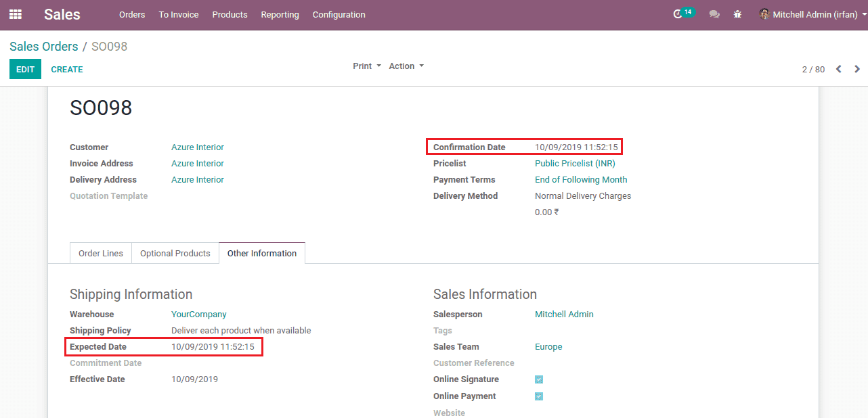The image size is (868, 418).
Task: Click Expected Date value 10/09/2019 11:52:15
Action: click(213, 347)
